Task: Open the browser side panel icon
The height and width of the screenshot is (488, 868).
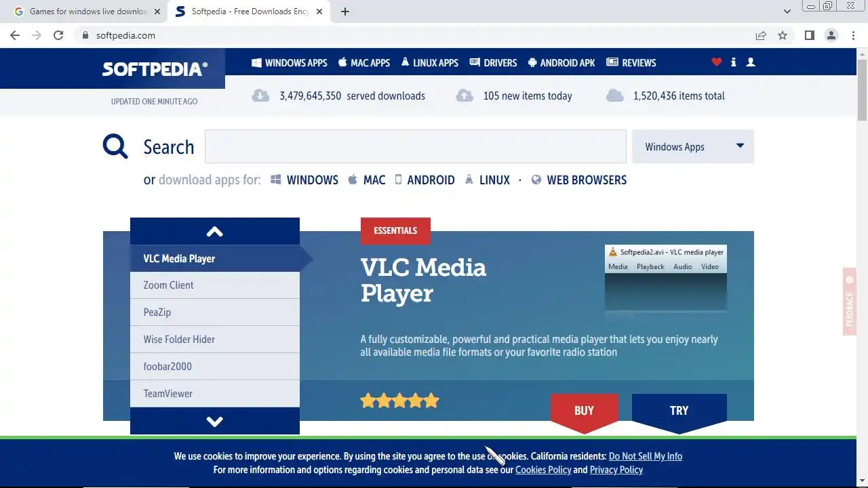Action: (x=809, y=35)
